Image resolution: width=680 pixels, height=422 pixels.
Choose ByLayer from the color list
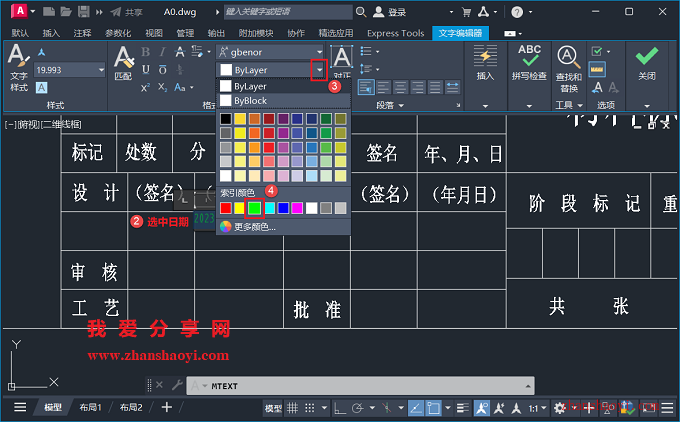283,86
